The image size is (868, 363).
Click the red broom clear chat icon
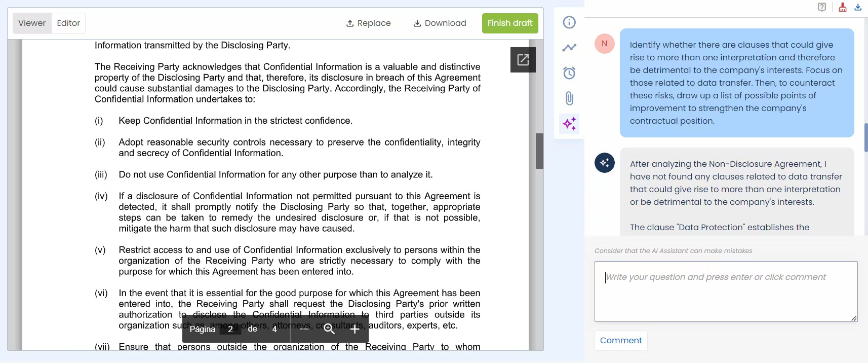point(842,7)
